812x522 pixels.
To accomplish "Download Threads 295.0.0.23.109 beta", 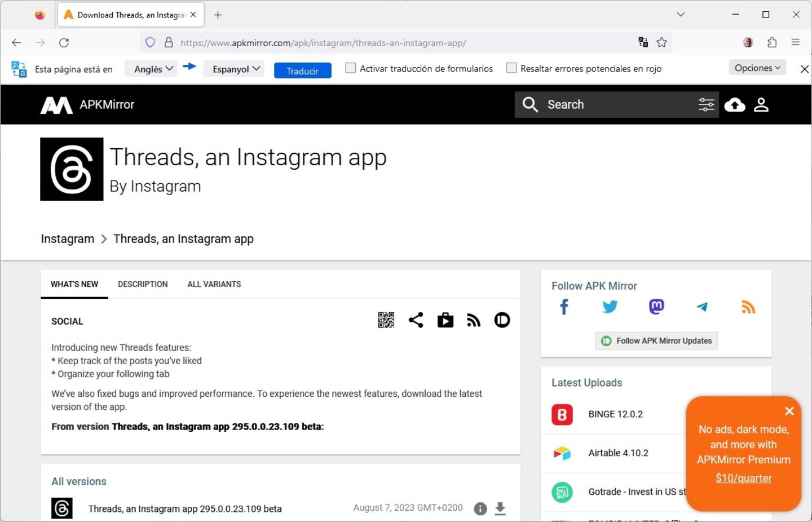I will pyautogui.click(x=500, y=509).
